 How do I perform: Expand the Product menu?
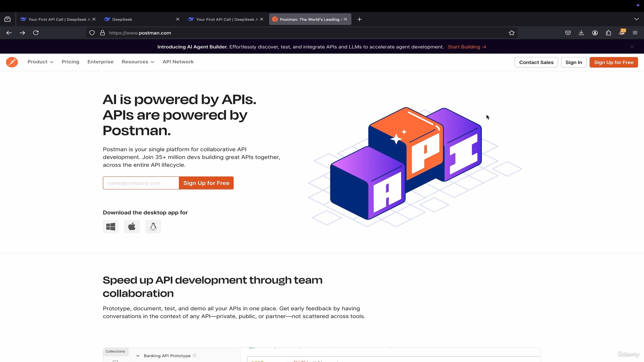[40, 62]
